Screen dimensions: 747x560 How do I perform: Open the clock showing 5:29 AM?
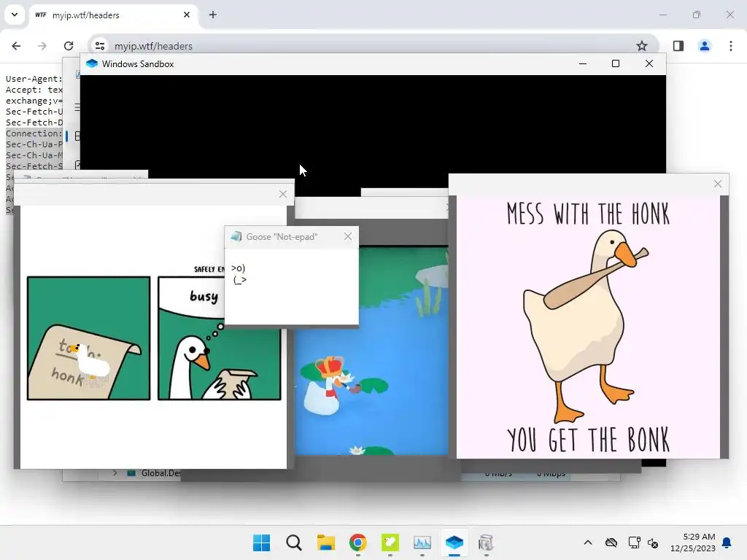[x=693, y=542]
